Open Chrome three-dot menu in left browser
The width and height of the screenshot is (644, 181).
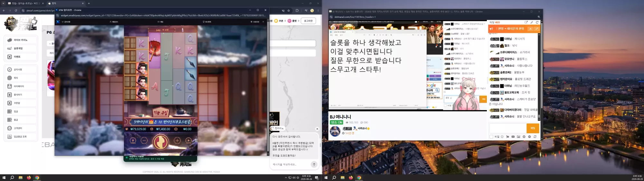(x=318, y=10)
